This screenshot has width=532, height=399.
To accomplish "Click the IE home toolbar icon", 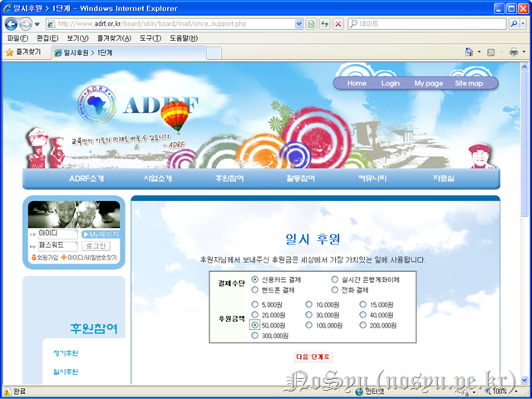I will point(466,52).
